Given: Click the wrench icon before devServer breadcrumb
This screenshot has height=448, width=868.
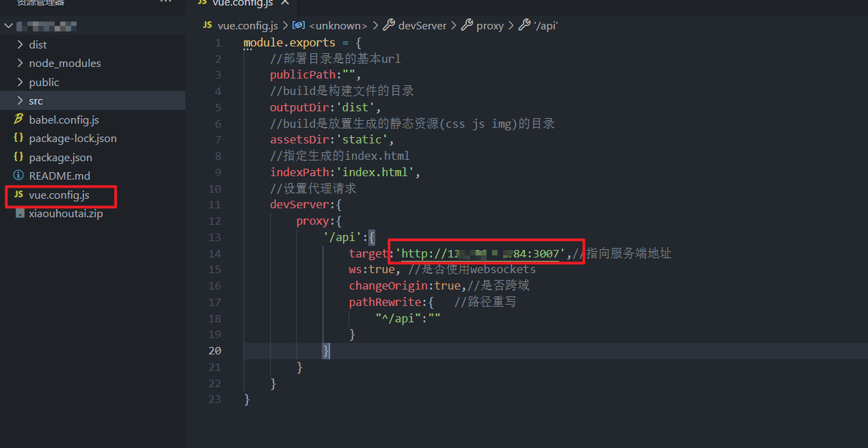Looking at the screenshot, I should coord(389,25).
